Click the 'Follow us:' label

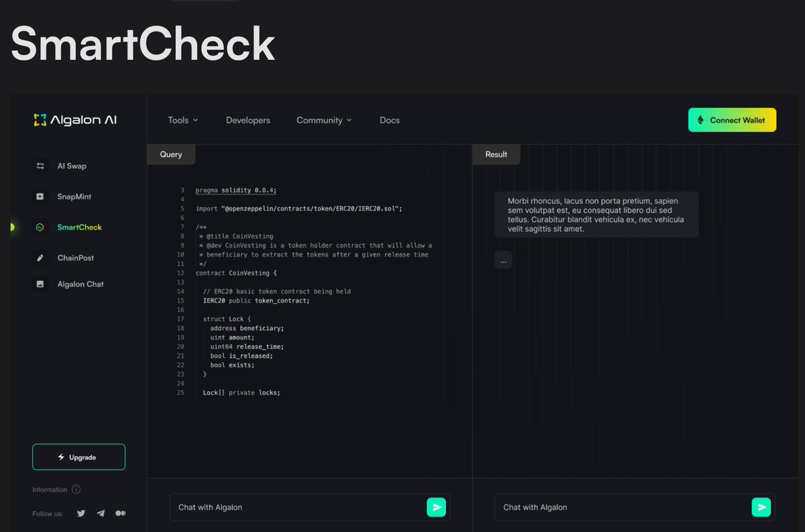[48, 513]
